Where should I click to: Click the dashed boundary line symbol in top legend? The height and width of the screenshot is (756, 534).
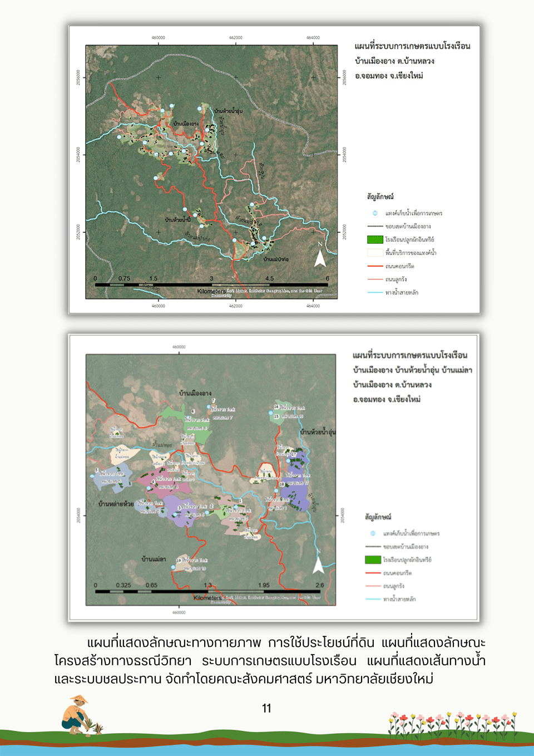[375, 227]
